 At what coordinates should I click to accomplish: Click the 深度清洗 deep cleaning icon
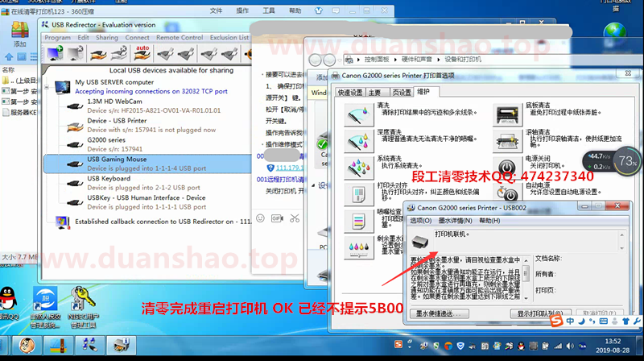(x=359, y=142)
